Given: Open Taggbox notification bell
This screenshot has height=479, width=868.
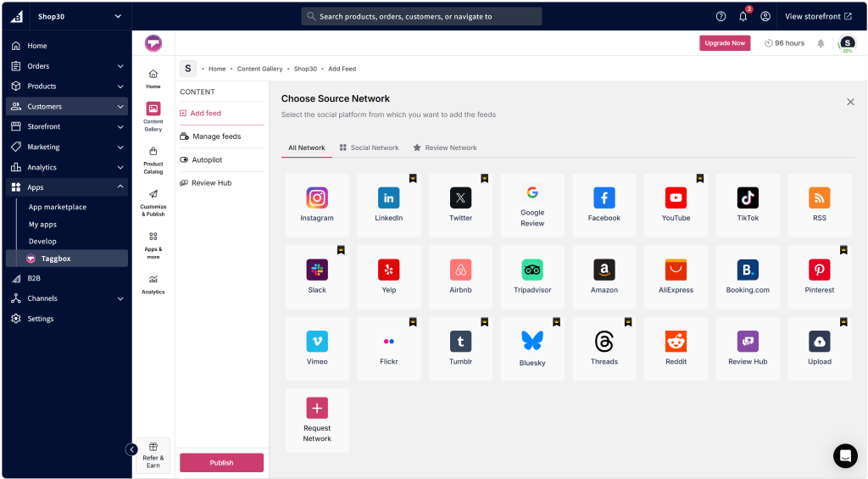Looking at the screenshot, I should point(821,43).
